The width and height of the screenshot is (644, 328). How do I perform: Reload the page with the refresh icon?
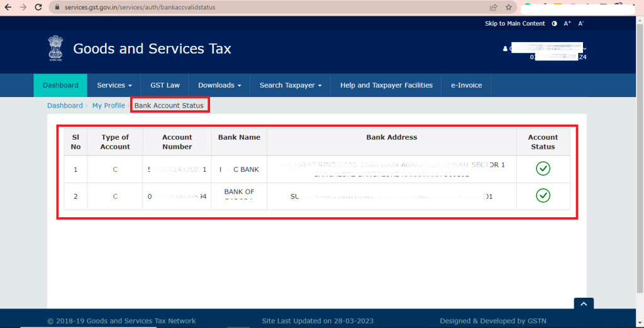39,8
